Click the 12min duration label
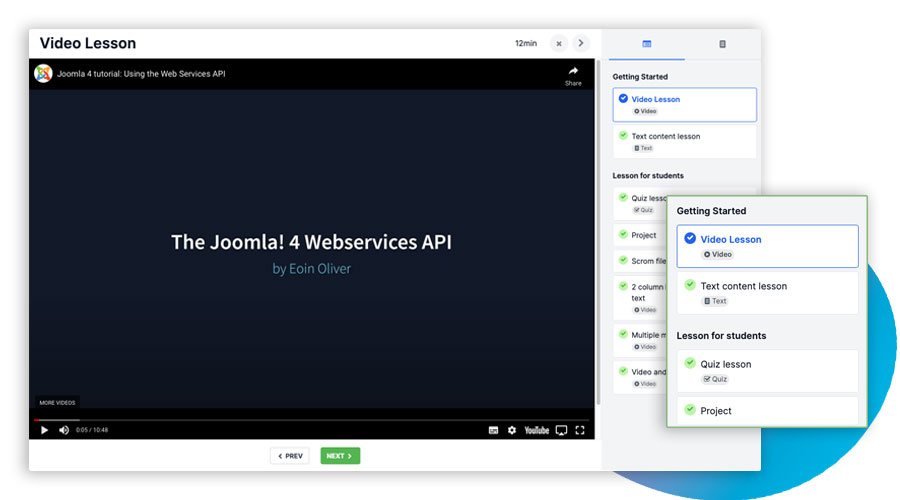Viewport: 900px width, 500px height. point(526,43)
